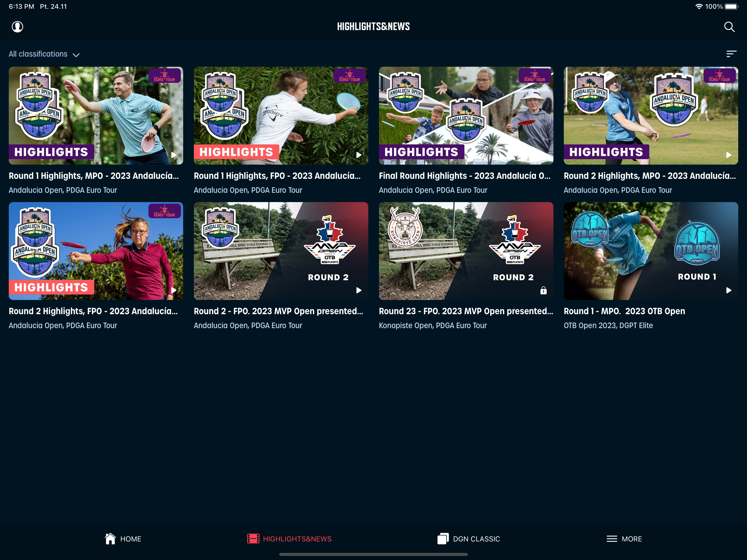The image size is (747, 560).
Task: Play Round 1 Highlights MPO thumbnail play icon
Action: 174,155
